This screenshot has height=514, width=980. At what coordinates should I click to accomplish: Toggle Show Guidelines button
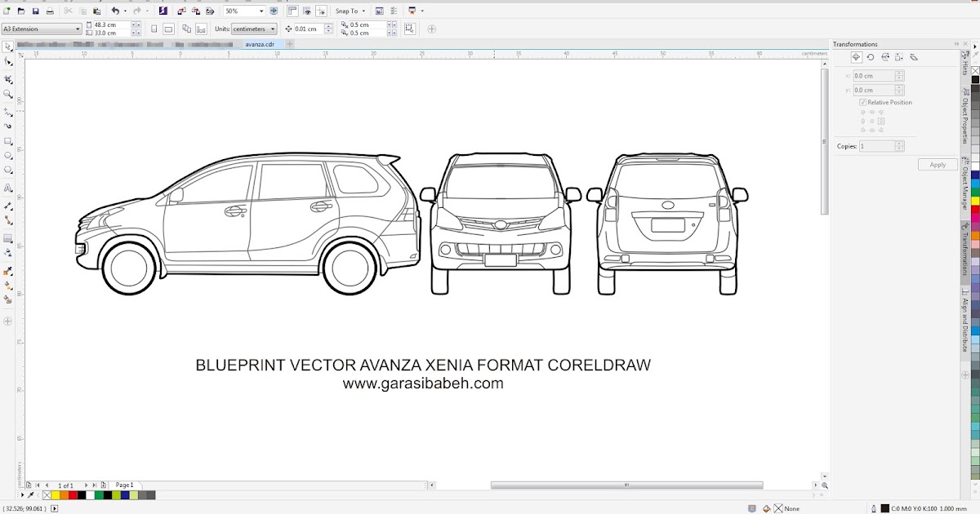point(322,11)
